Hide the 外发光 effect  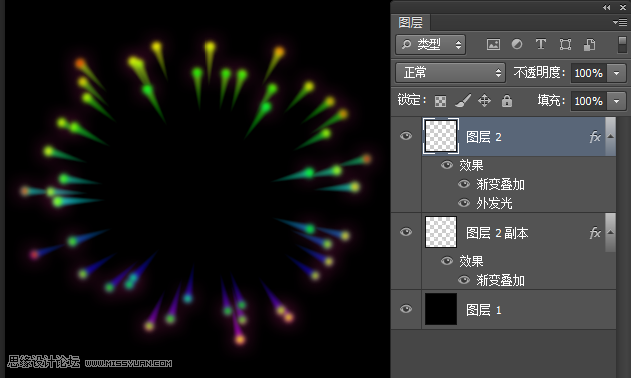tap(464, 203)
